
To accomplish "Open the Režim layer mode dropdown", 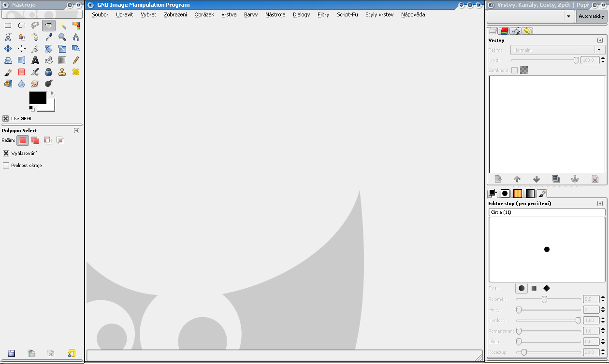I will (x=558, y=50).
